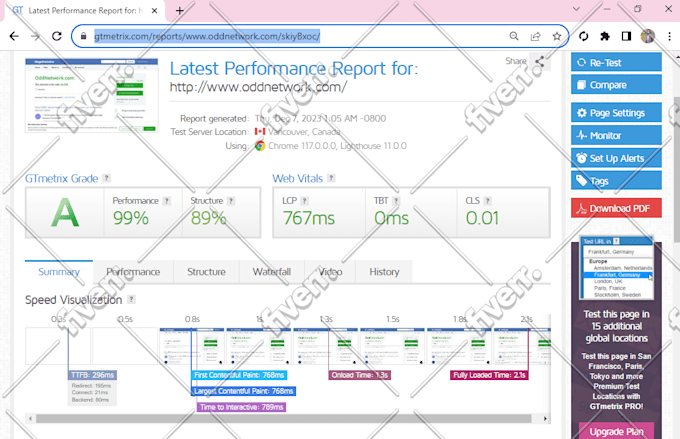Image resolution: width=680 pixels, height=439 pixels.
Task: Open the History tab
Action: tap(384, 272)
